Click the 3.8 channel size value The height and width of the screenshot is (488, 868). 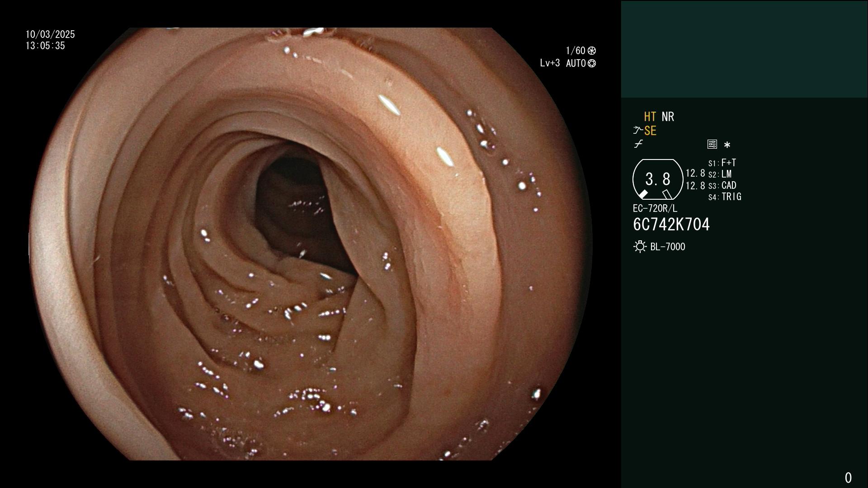[x=658, y=179]
